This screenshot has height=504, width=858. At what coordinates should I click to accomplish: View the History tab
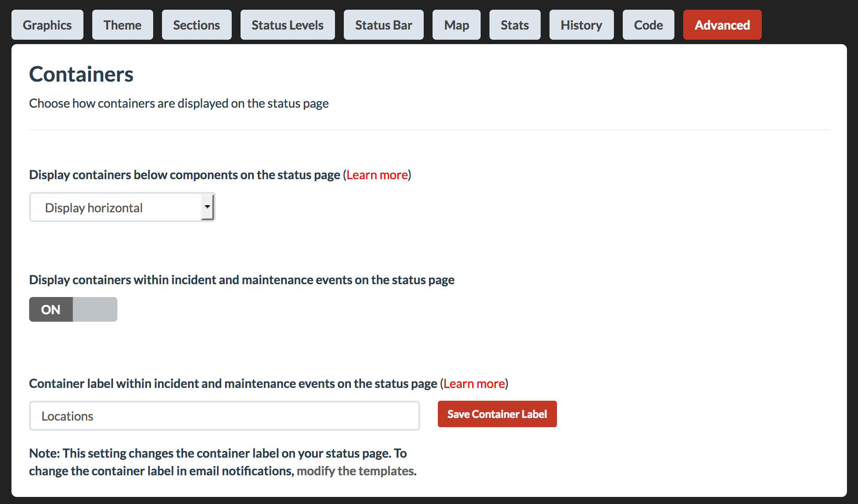581,25
